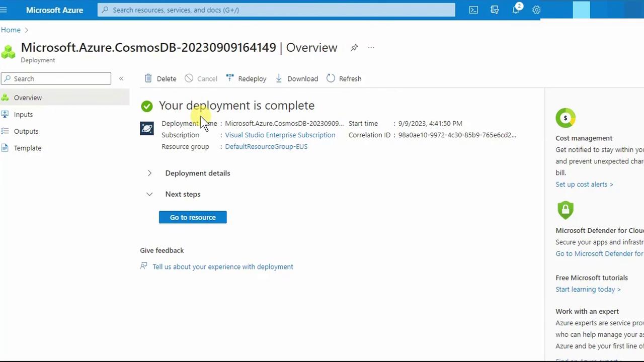Viewport: 644px width, 362px height.
Task: Click the Free Microsoft tutorials heading
Action: pyautogui.click(x=592, y=278)
